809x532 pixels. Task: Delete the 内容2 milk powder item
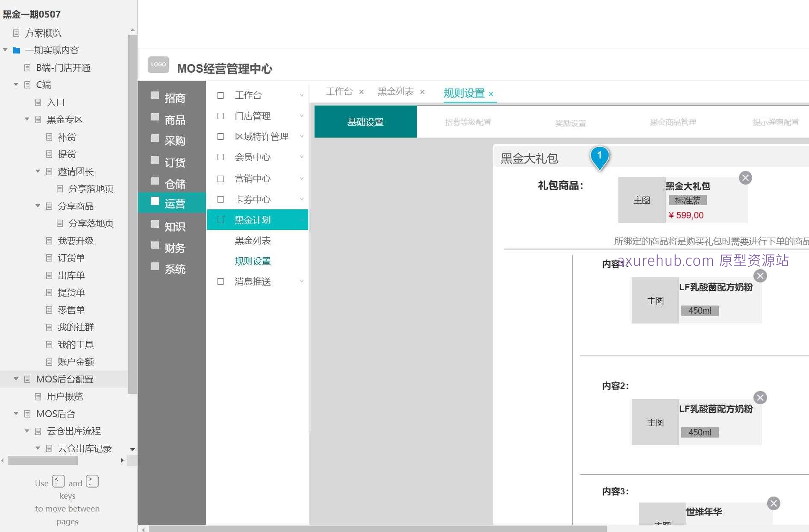pos(760,397)
